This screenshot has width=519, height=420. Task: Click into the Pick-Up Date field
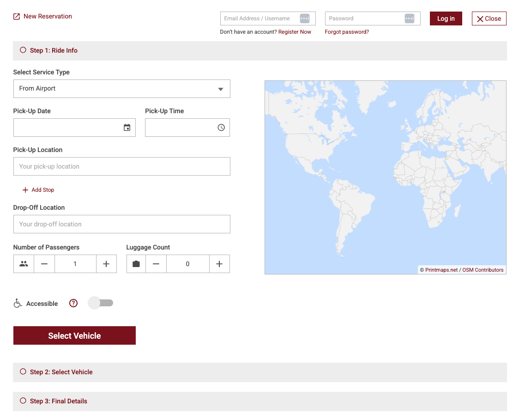tap(74, 128)
